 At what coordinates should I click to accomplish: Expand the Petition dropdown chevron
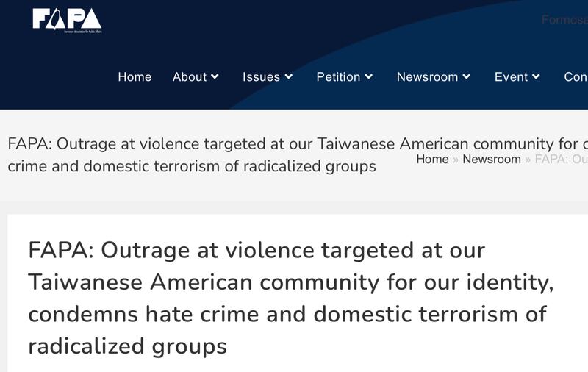pyautogui.click(x=369, y=76)
